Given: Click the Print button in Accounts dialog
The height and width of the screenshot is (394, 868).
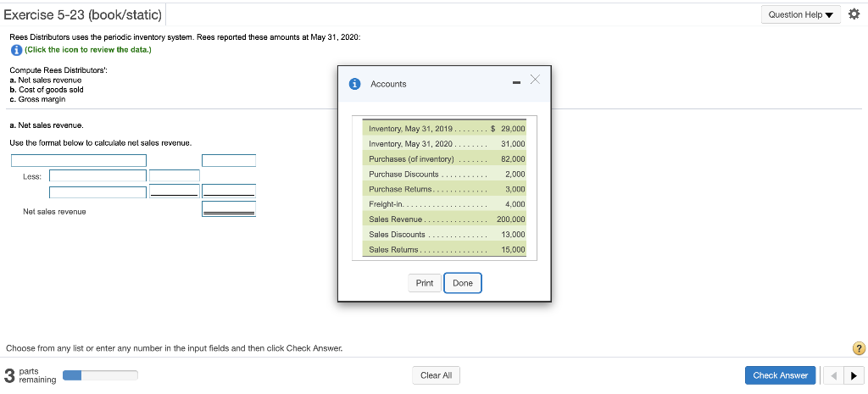Looking at the screenshot, I should (425, 283).
